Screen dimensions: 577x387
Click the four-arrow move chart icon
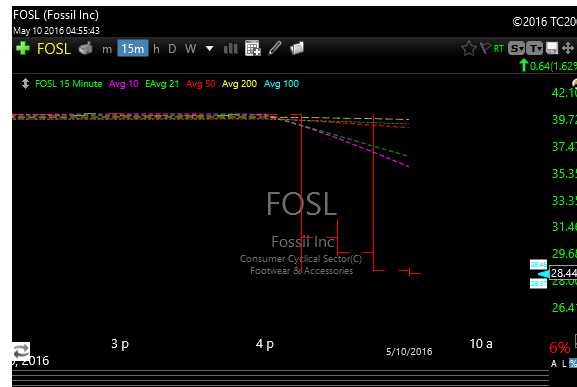point(568,48)
